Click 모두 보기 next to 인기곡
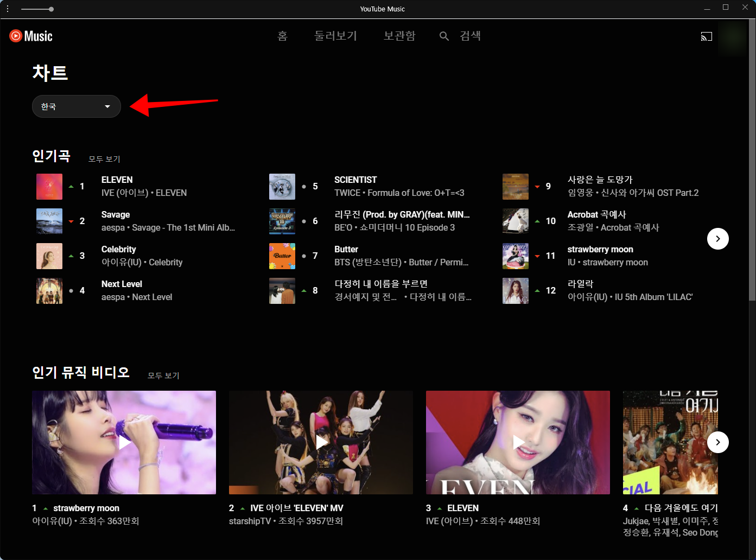 (104, 159)
